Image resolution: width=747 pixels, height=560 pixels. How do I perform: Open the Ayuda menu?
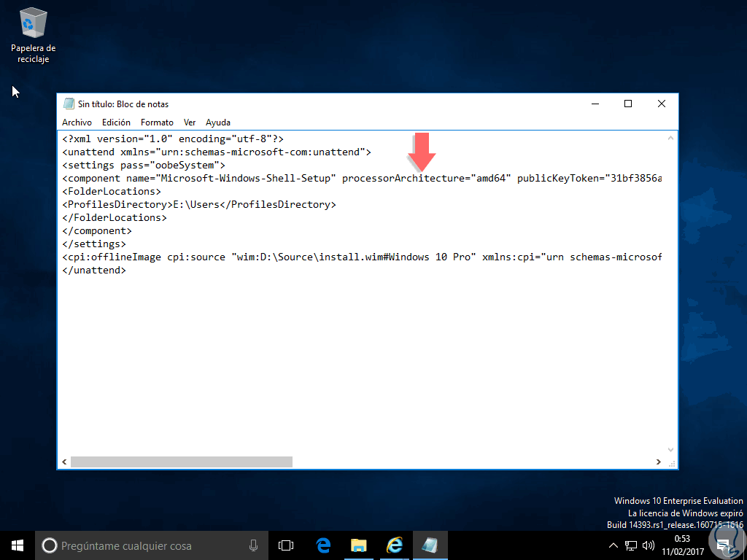click(x=217, y=122)
